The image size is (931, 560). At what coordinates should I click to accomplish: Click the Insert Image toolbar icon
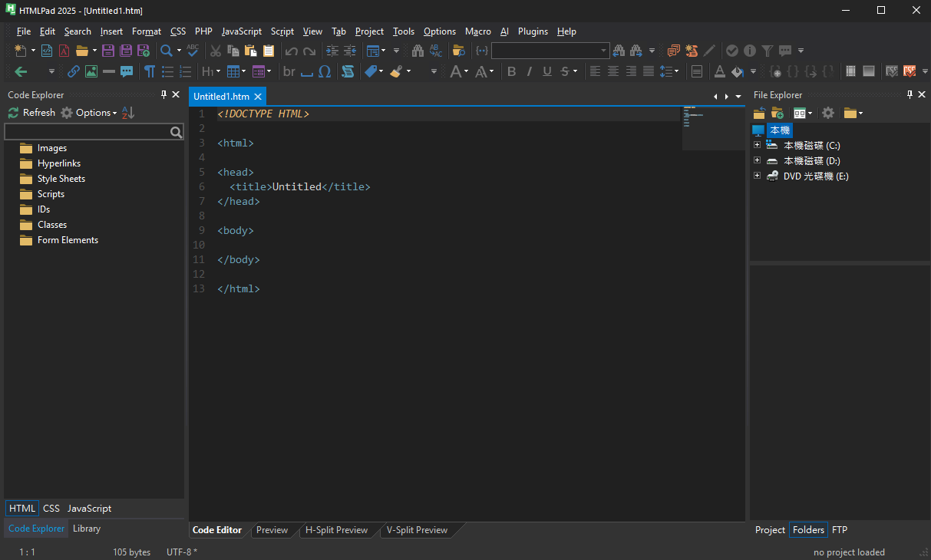click(91, 71)
